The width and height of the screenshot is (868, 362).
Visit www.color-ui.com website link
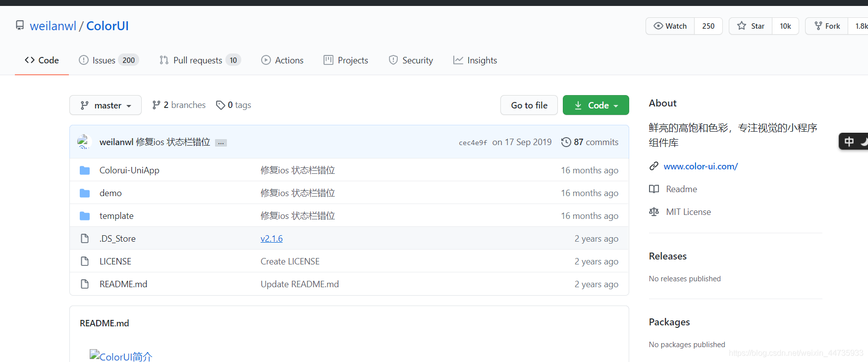tap(701, 166)
